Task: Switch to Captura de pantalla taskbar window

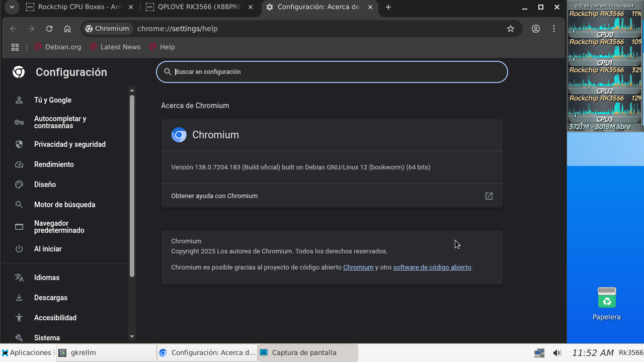Action: [x=307, y=352]
